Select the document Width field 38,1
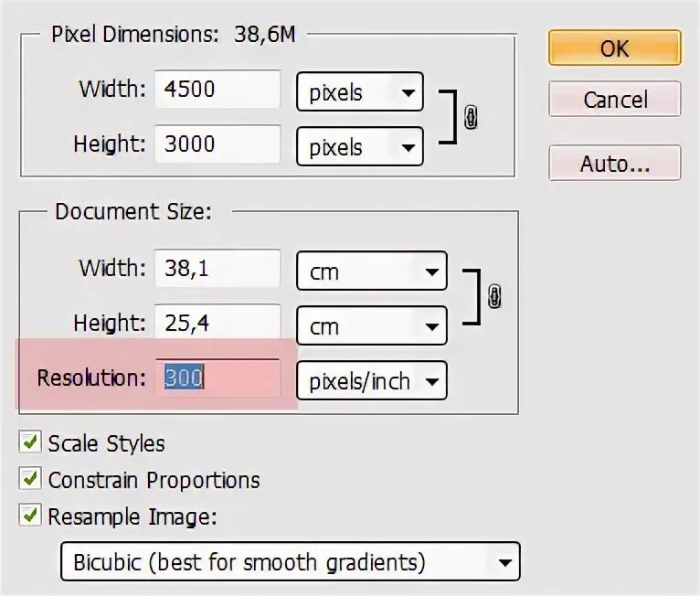The width and height of the screenshot is (700, 596). point(217,269)
